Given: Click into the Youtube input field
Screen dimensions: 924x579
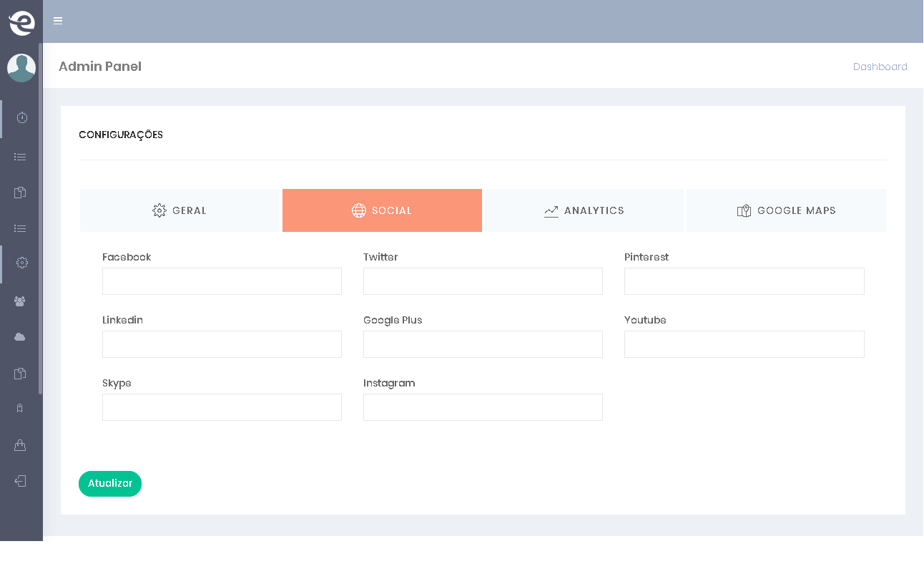Looking at the screenshot, I should click(744, 344).
